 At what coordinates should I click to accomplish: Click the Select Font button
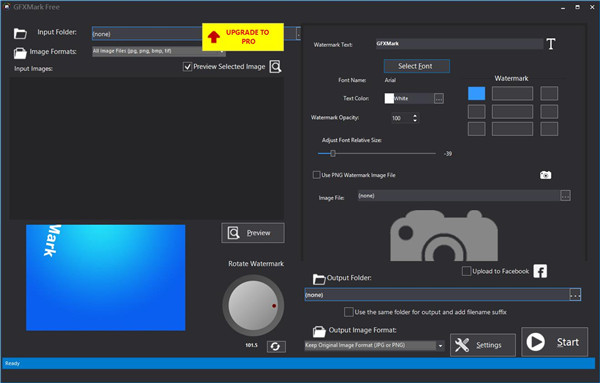[x=417, y=66]
